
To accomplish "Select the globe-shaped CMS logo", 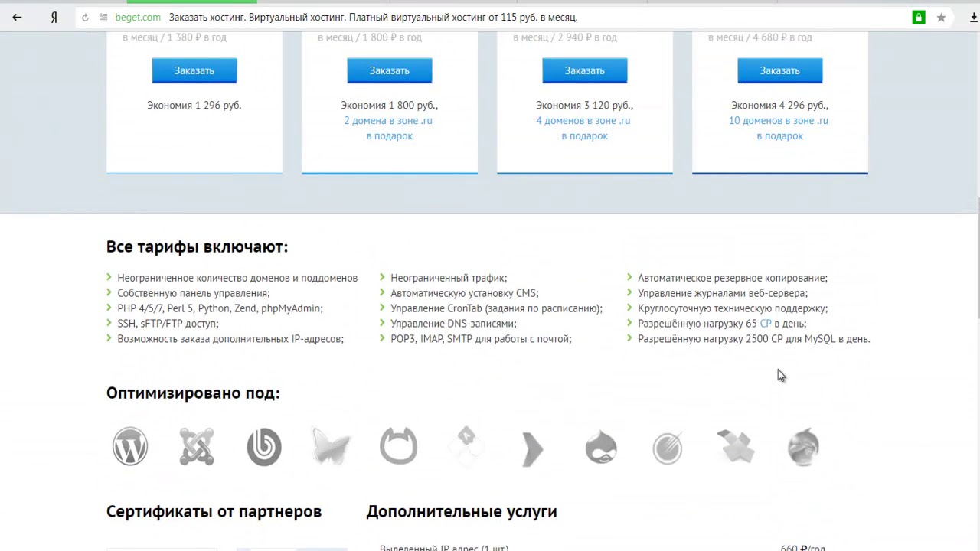I will point(804,447).
